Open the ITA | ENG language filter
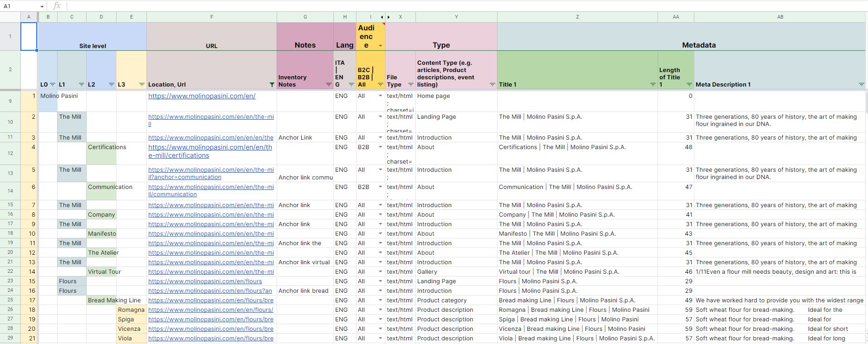This screenshot has height=344, width=868. click(351, 85)
